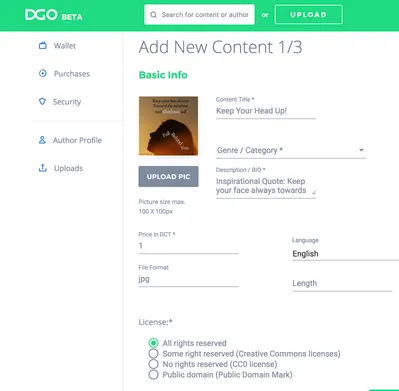Click the Uploads icon in sidebar
The width and height of the screenshot is (399, 391).
tap(43, 168)
